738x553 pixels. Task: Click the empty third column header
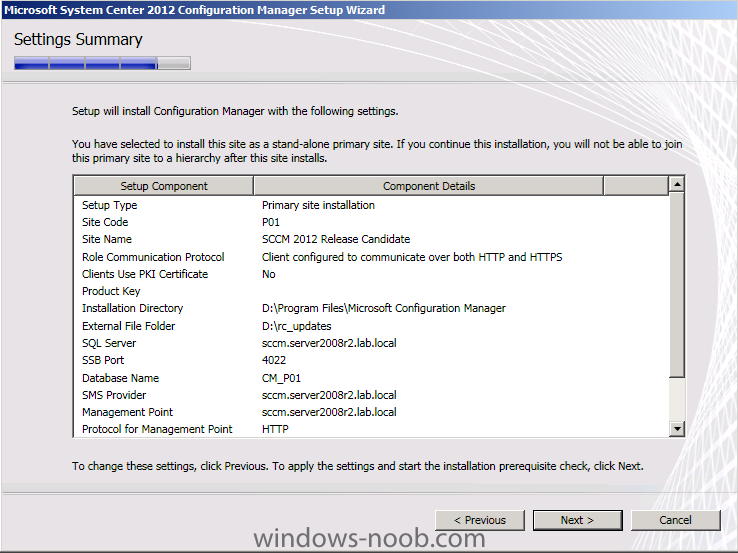point(636,186)
